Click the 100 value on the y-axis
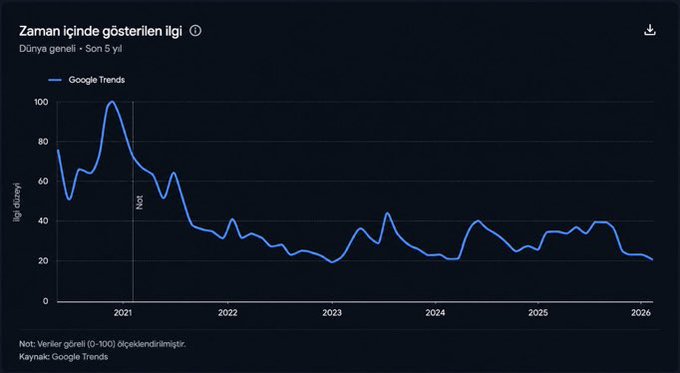This screenshot has height=373, width=680. pos(41,102)
